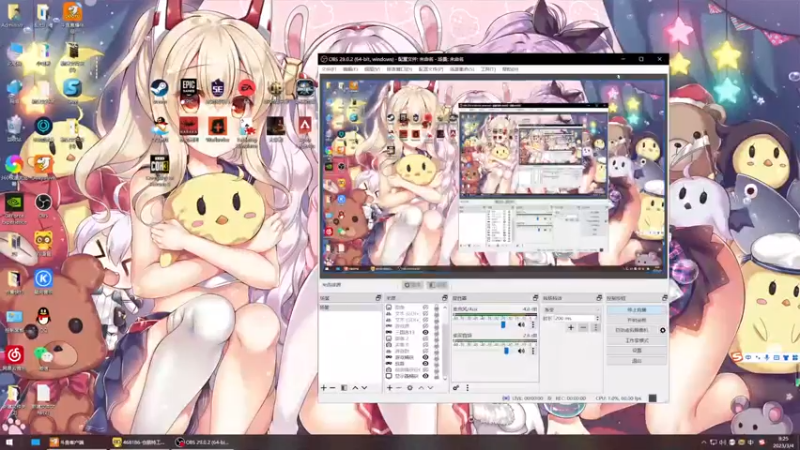Mute the 麦克风/Aux mic channel speaker icon
Viewport: 800px width, 450px height.
521,324
